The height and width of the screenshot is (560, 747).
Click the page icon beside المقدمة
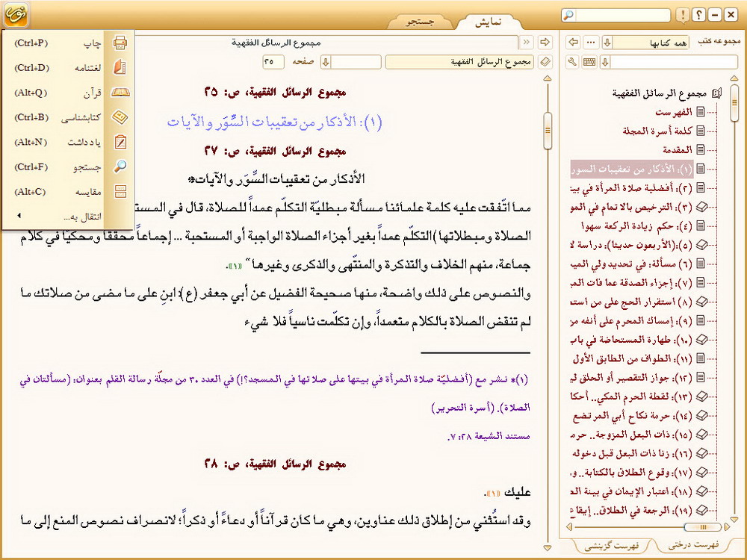pyautogui.click(x=701, y=150)
